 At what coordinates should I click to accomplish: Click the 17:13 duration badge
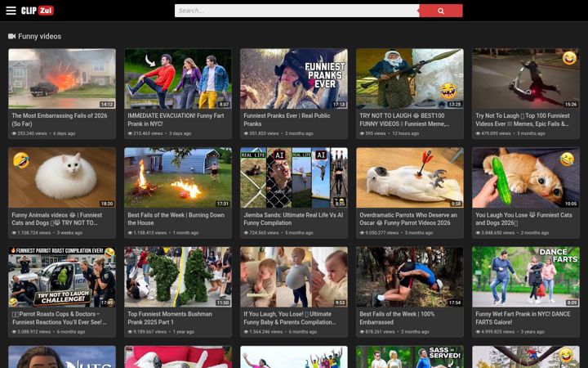click(x=339, y=105)
